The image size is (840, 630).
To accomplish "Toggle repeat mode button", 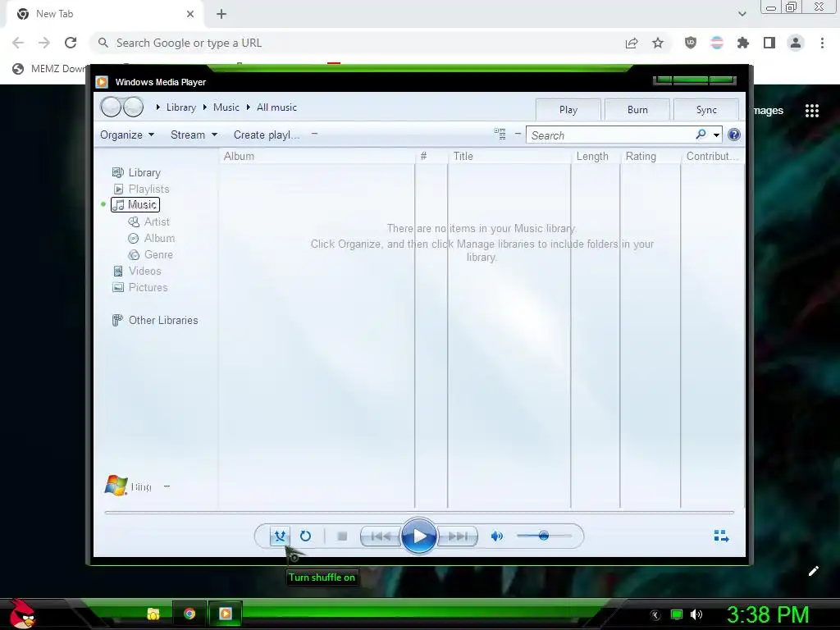I will (x=305, y=536).
